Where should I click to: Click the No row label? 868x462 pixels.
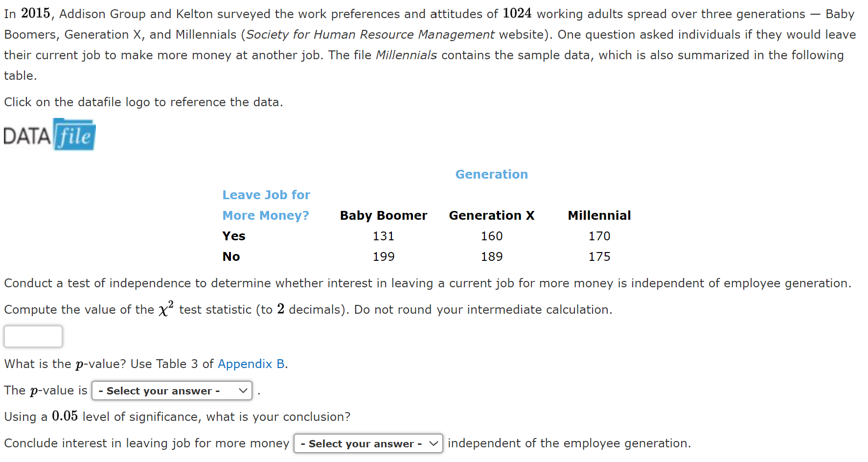[x=231, y=256]
